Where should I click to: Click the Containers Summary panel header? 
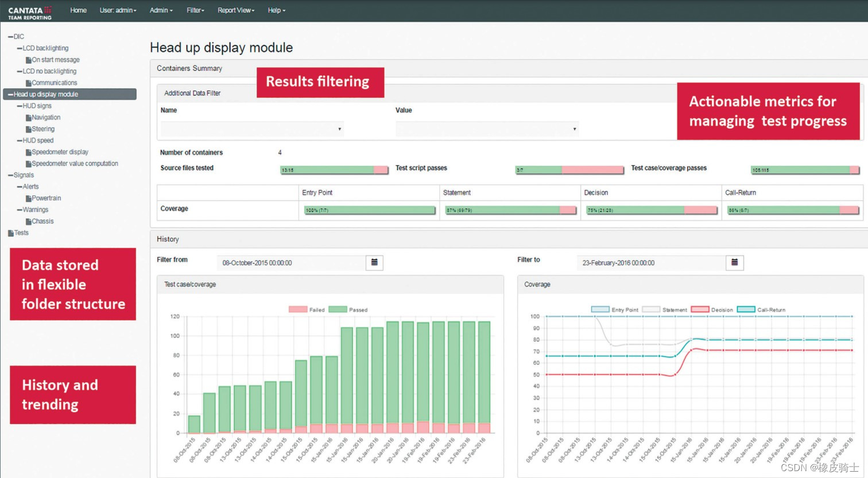click(x=509, y=68)
